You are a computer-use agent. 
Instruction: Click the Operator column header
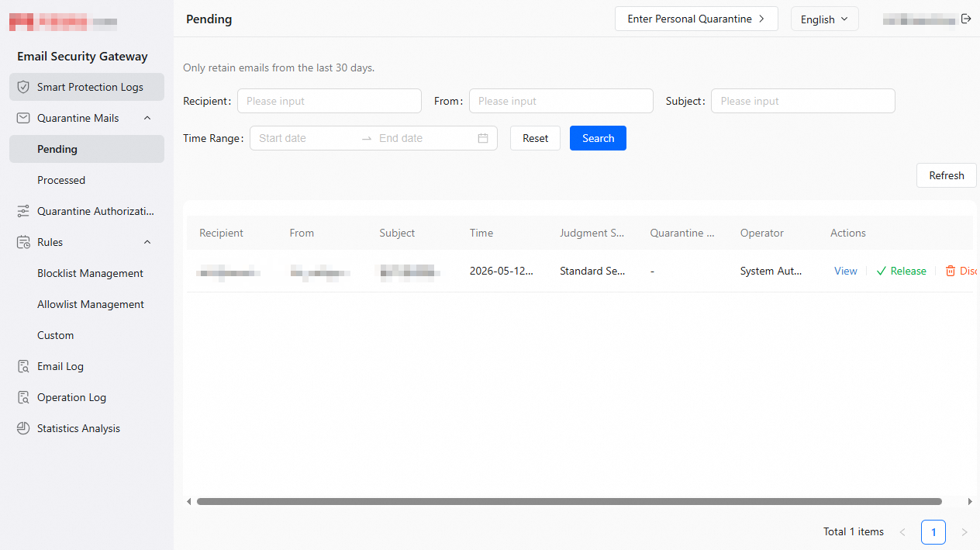point(762,233)
